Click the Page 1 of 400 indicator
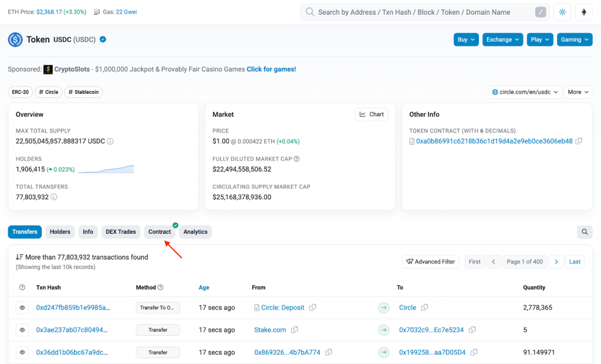Viewport: 601px width, 364px height. (525, 262)
